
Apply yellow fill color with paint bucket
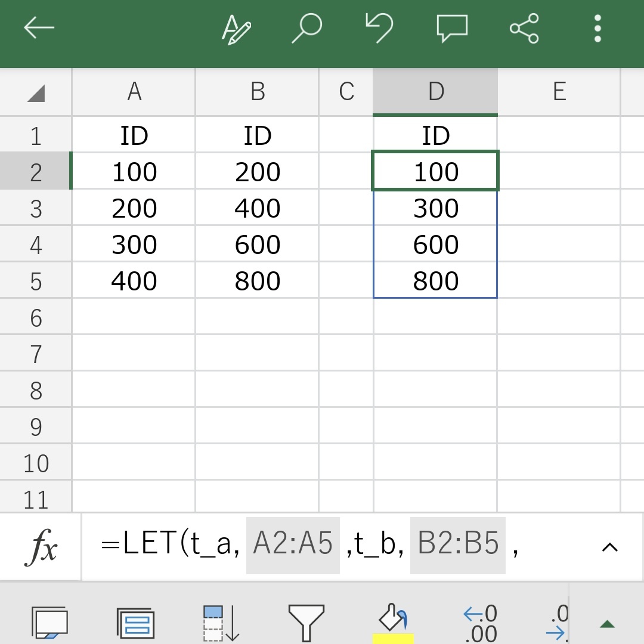(x=393, y=623)
